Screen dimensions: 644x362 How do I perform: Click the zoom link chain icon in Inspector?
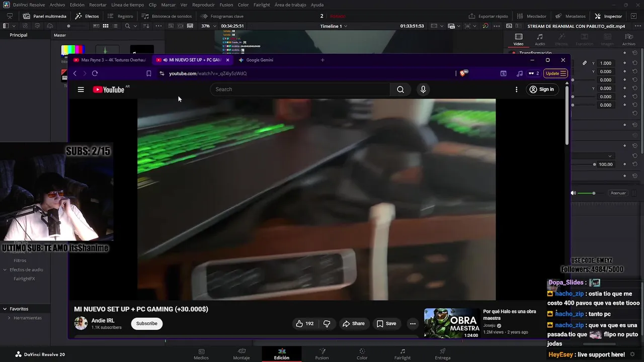pyautogui.click(x=585, y=63)
